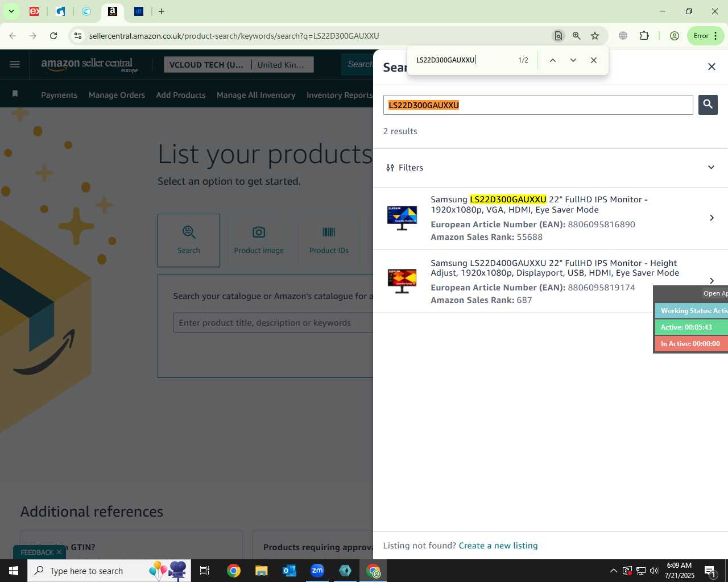
Task: Go forward to next page
Action: coord(33,36)
